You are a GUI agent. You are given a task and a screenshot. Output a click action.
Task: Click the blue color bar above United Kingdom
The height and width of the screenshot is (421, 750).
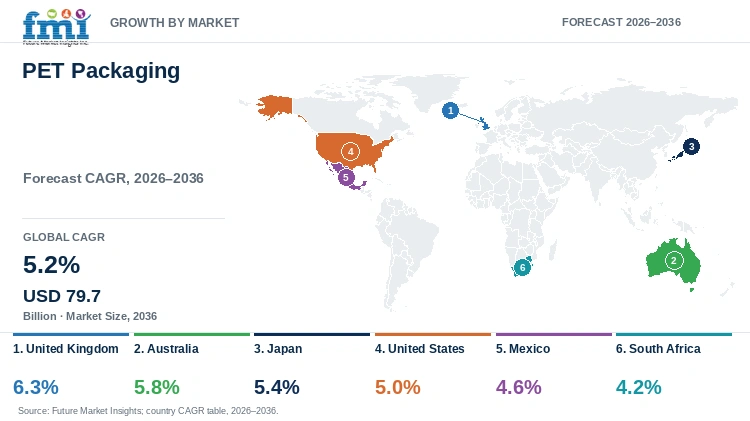[x=71, y=334]
